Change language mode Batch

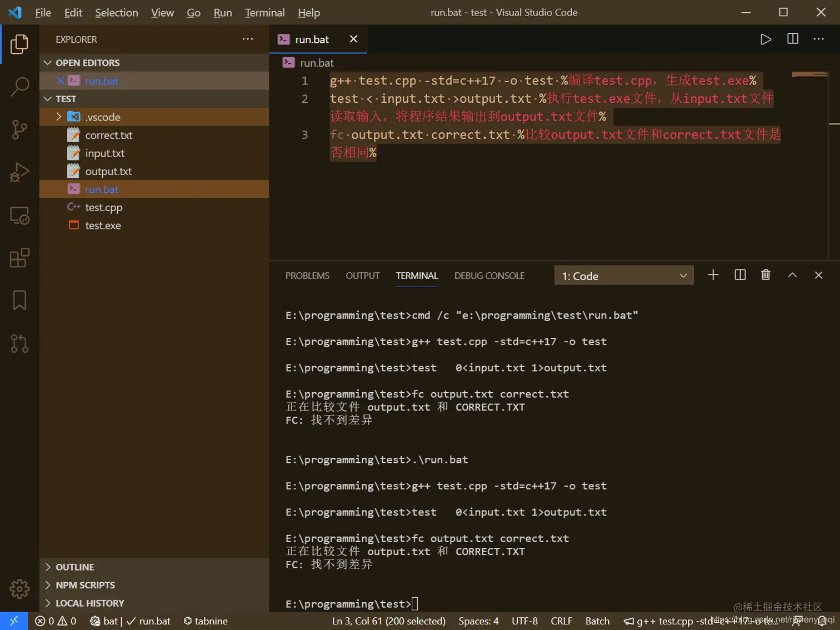point(597,621)
